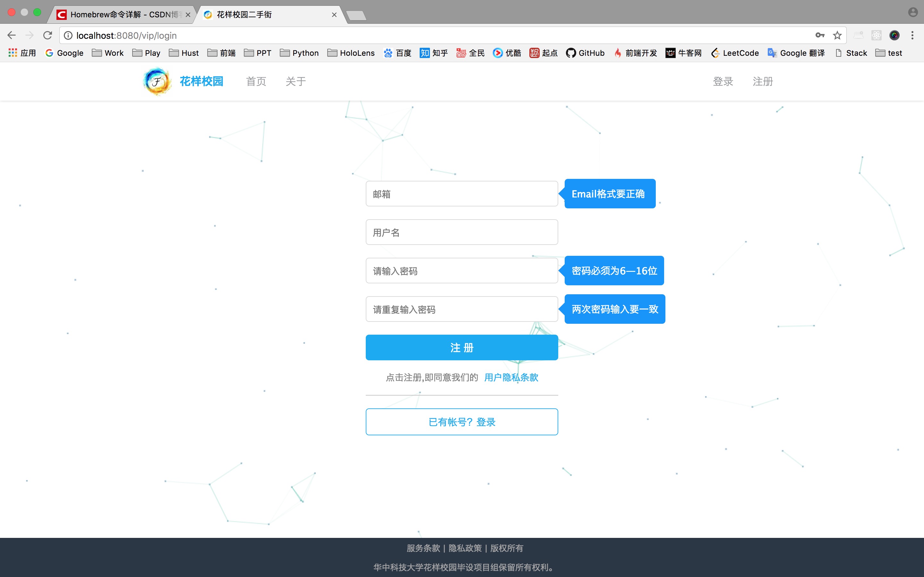Open the Chrome three-dot menu
The width and height of the screenshot is (924, 577).
(912, 36)
